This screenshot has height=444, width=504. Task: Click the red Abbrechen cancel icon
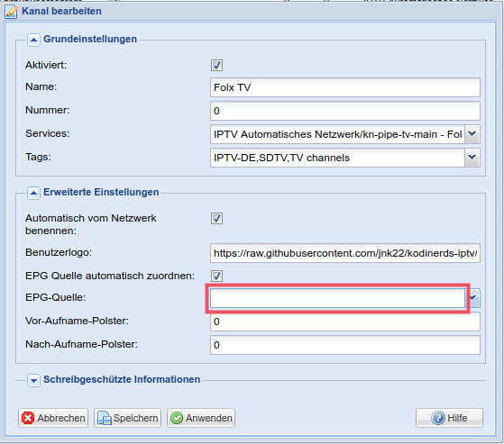tap(28, 418)
